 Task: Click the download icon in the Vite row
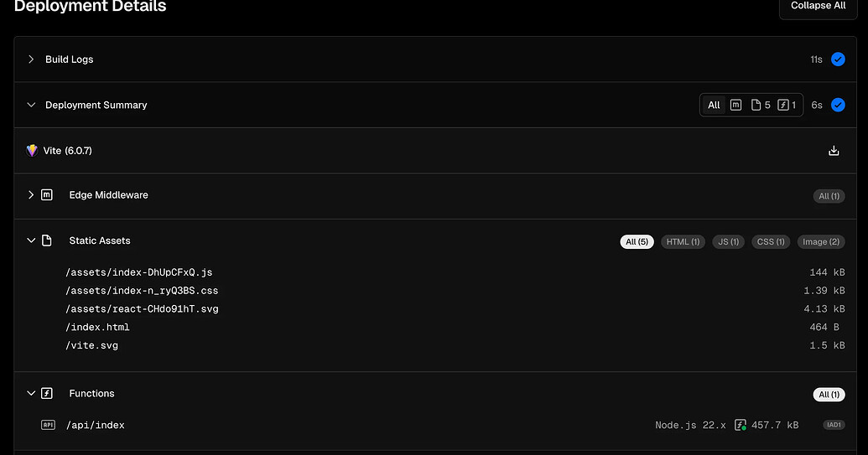(834, 151)
